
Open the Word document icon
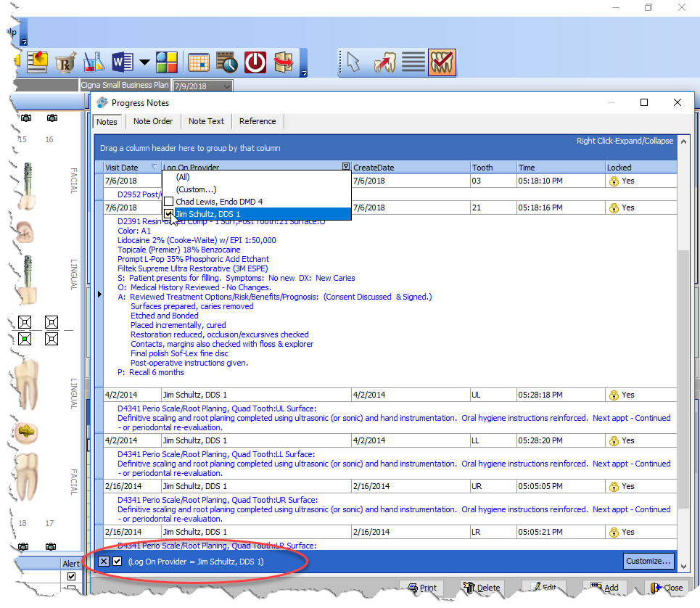pos(122,62)
